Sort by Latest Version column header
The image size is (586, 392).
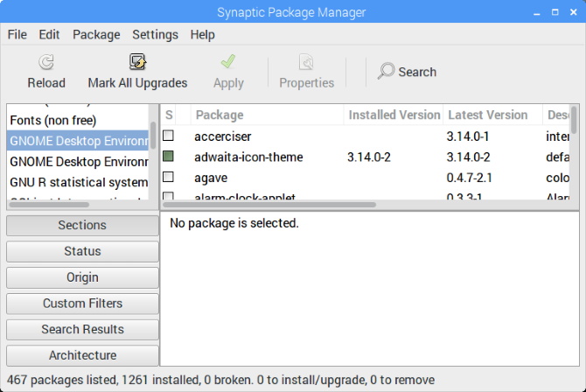[487, 115]
